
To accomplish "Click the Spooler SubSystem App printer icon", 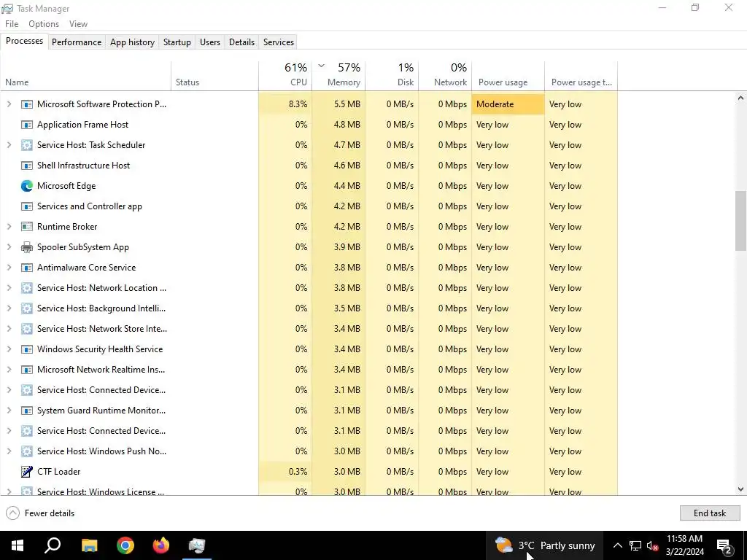I will coord(27,247).
